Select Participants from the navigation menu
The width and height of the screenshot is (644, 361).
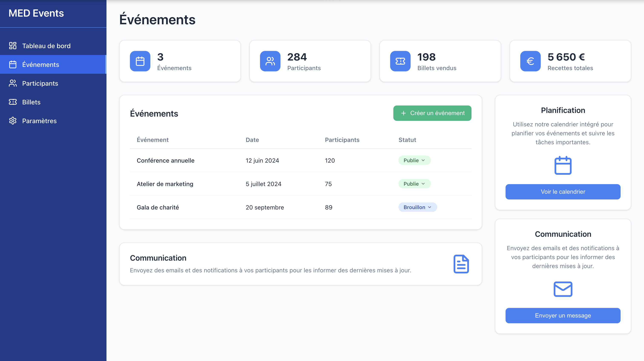coord(40,83)
